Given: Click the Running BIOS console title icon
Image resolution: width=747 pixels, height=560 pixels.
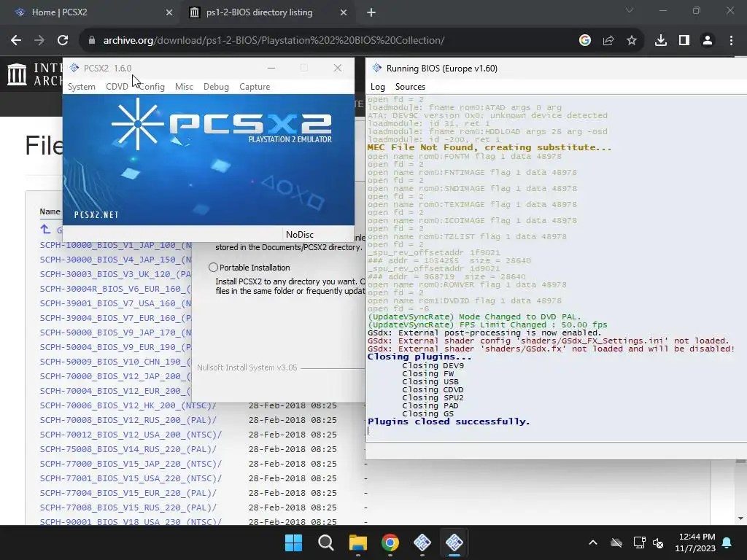Looking at the screenshot, I should point(377,68).
